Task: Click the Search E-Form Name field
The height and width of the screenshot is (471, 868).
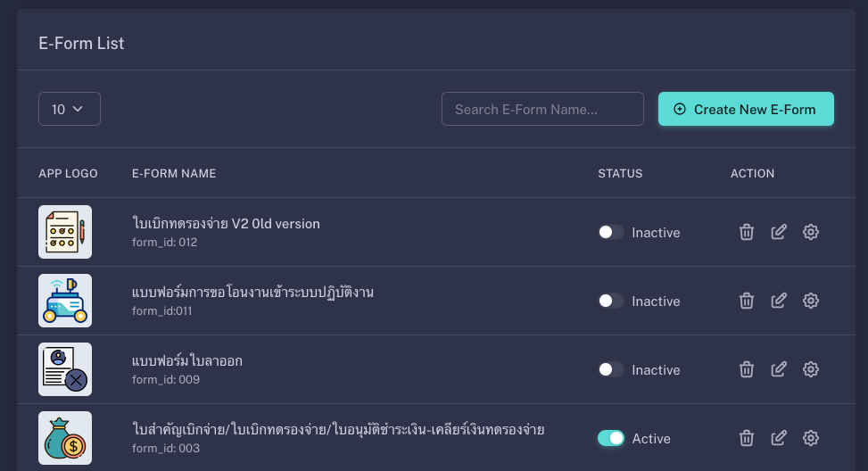Action: coord(542,109)
